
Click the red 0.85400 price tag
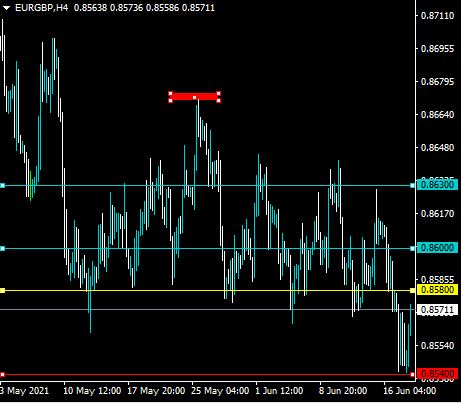point(437,374)
